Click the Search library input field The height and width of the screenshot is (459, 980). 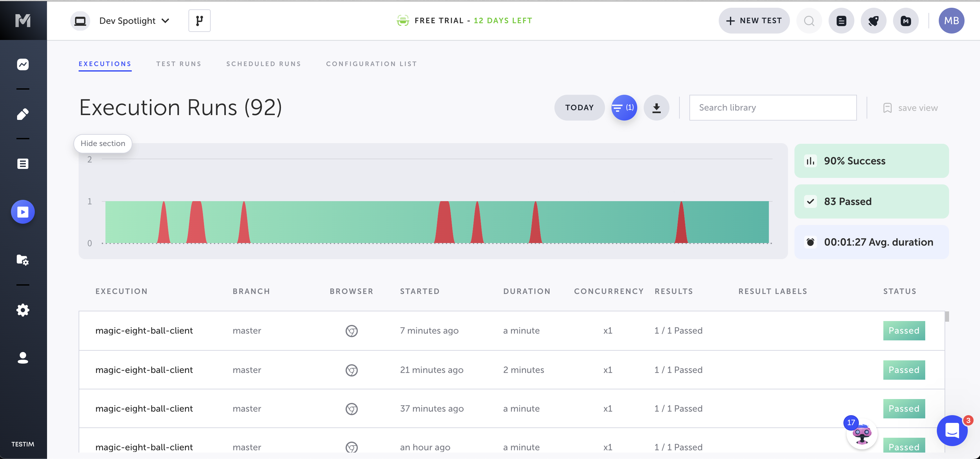tap(773, 108)
